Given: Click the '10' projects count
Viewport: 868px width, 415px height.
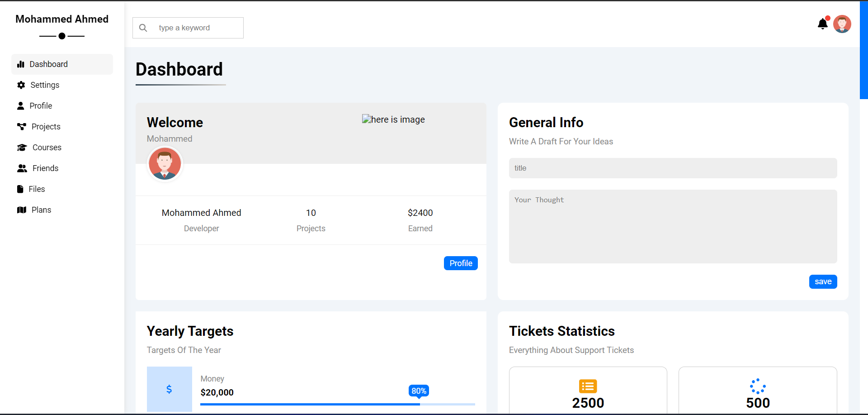Looking at the screenshot, I should point(311,213).
